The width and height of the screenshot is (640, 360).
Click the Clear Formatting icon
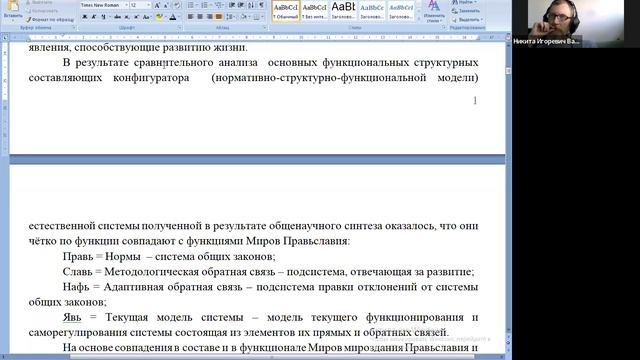coord(177,5)
